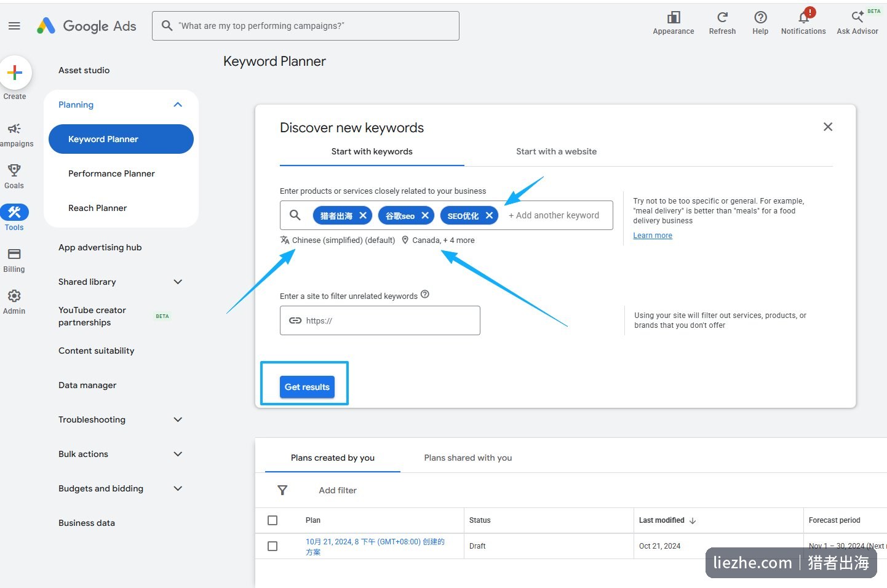Viewport: 887px width, 588px height.
Task: Click the https:// site filter field
Action: [x=380, y=320]
